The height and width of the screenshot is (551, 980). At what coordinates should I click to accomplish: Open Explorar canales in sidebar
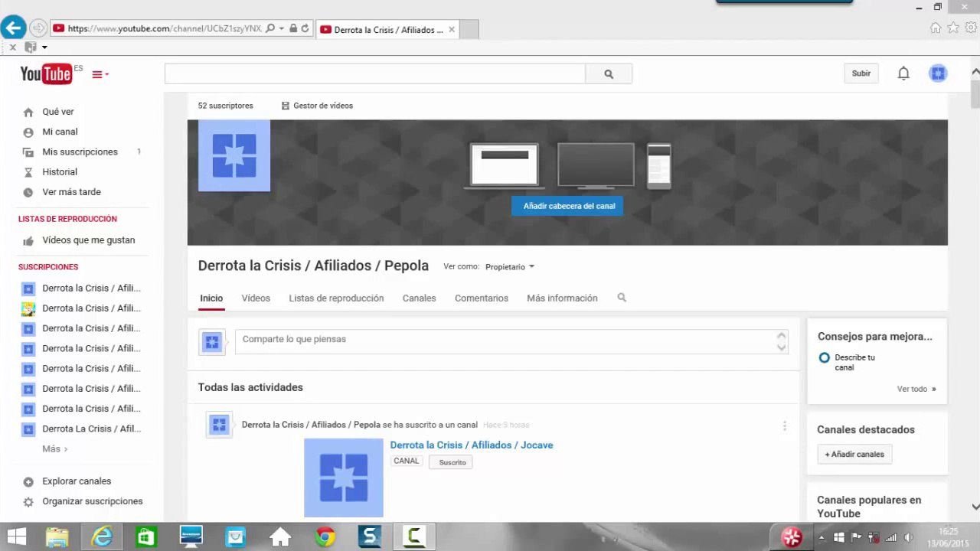point(77,481)
